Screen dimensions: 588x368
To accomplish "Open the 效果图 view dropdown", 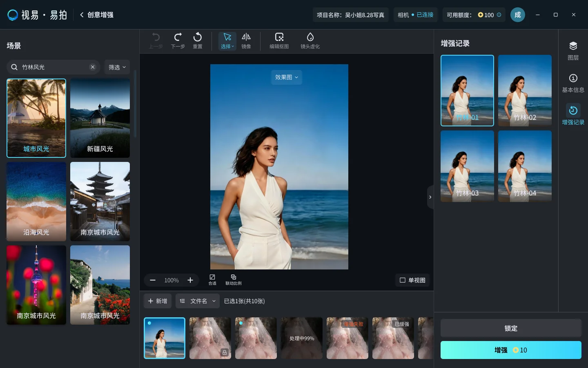I will 286,77.
